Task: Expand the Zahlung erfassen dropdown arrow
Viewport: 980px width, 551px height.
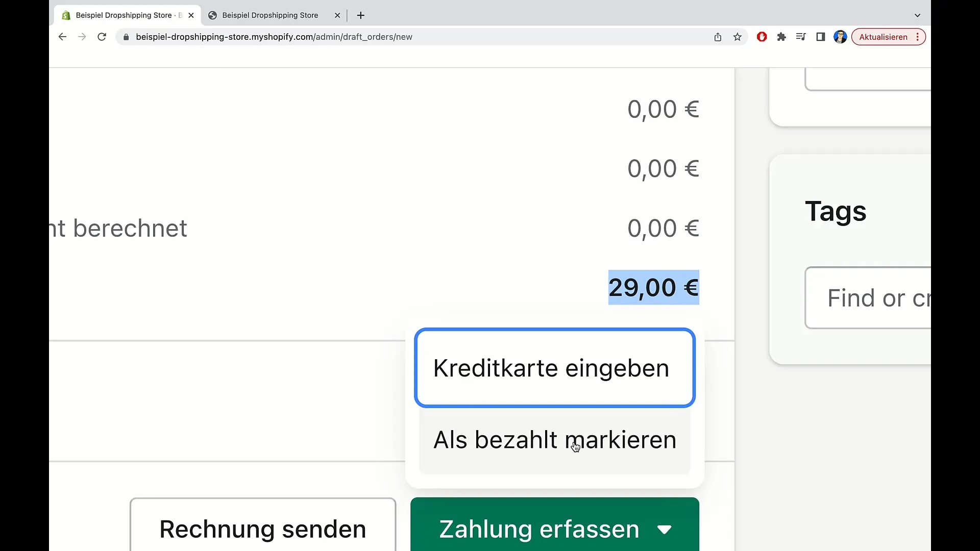Action: pyautogui.click(x=665, y=530)
